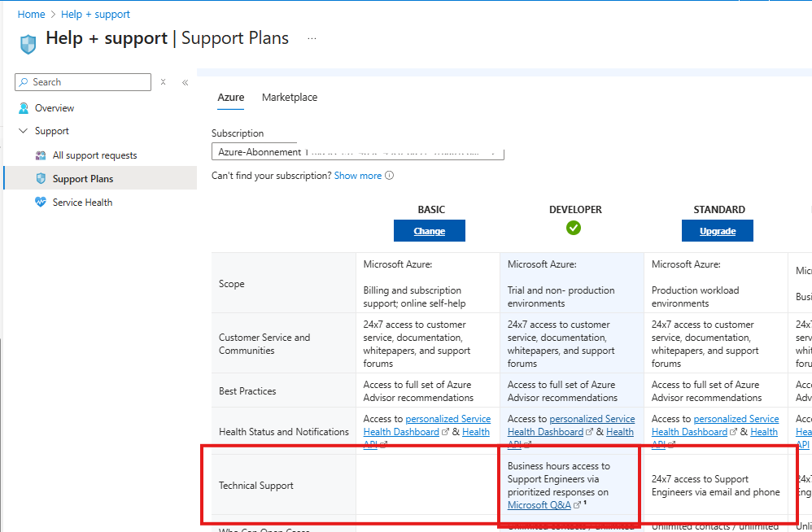Click the Health Status and Notifications label
812x532 pixels.
tap(284, 432)
